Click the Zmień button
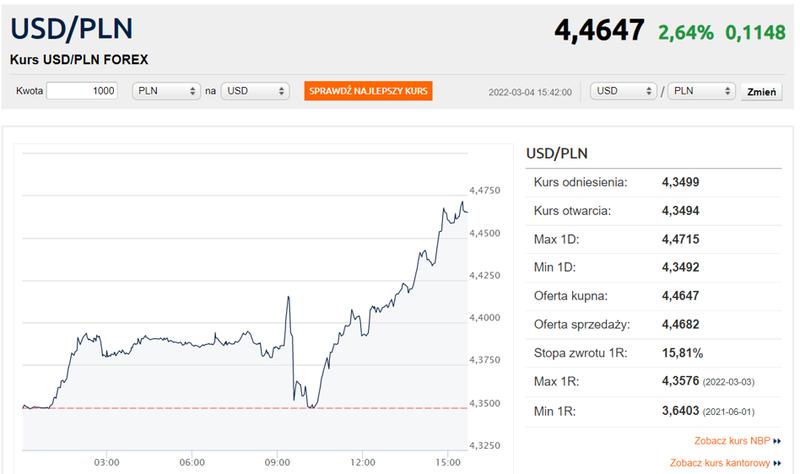The width and height of the screenshot is (800, 474). tap(762, 91)
